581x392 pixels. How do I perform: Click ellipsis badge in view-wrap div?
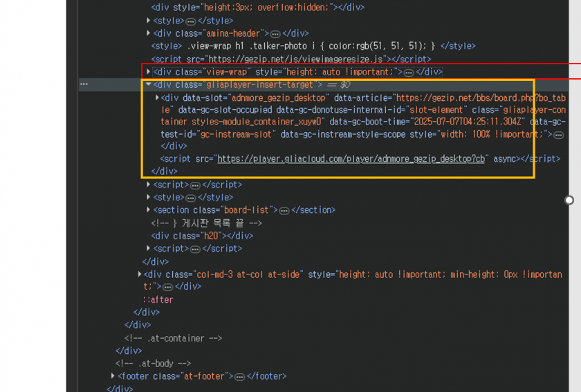pos(409,73)
